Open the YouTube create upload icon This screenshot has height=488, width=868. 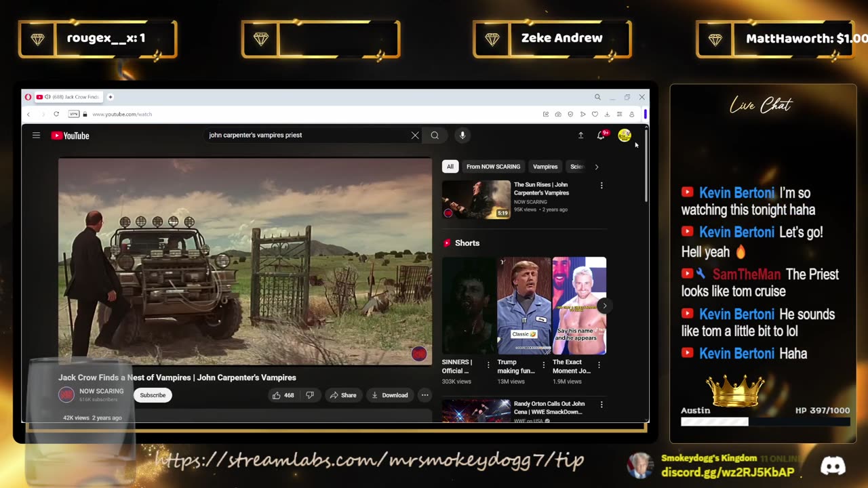click(580, 136)
